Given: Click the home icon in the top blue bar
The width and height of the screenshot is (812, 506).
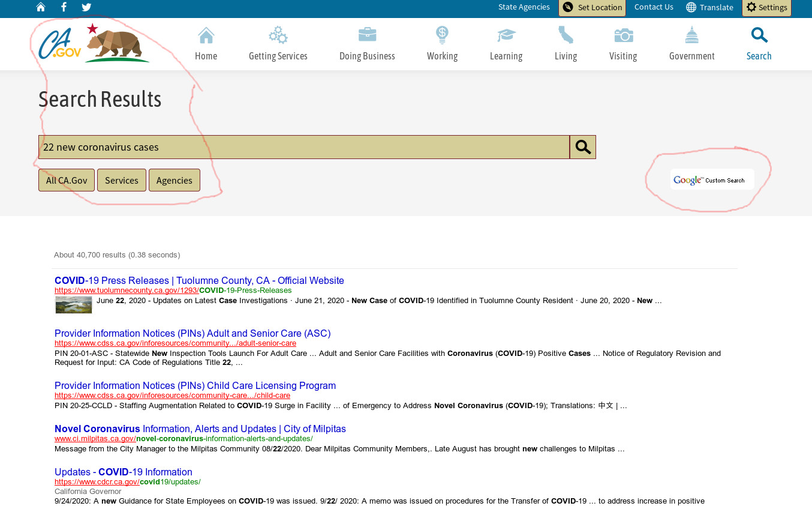Looking at the screenshot, I should [41, 7].
